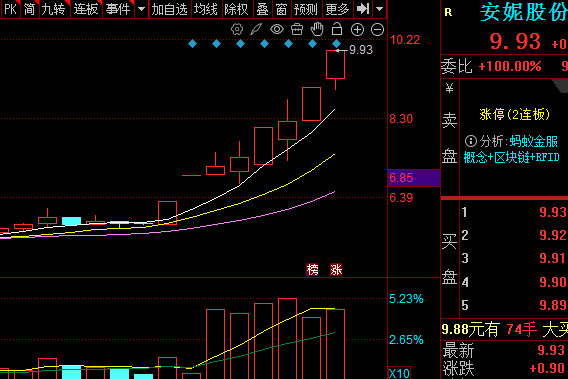Click the jump-to-end arrow icon
The height and width of the screenshot is (379, 568).
click(x=363, y=9)
